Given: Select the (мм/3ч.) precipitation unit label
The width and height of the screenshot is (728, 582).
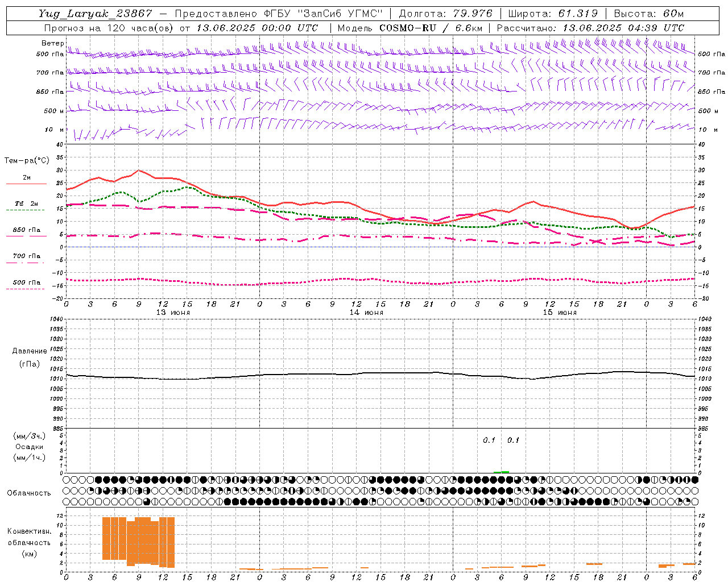Looking at the screenshot, I should [30, 436].
